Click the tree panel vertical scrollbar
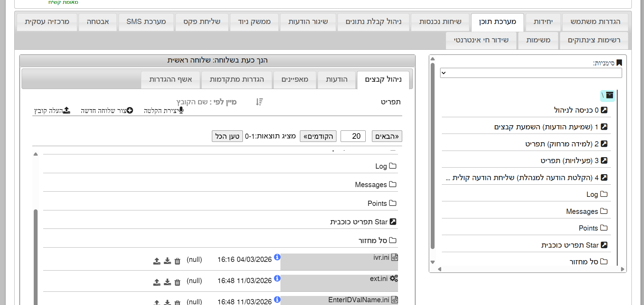The height and width of the screenshot is (305, 644). click(433, 156)
